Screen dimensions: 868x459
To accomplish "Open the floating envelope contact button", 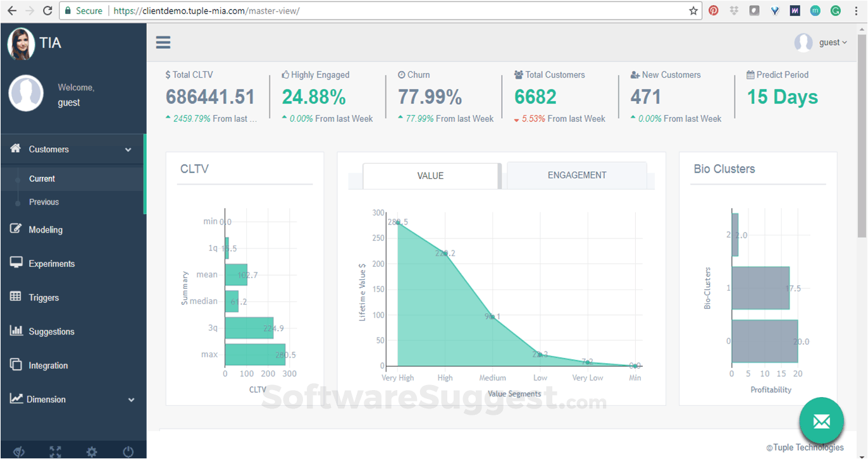I will coord(822,421).
